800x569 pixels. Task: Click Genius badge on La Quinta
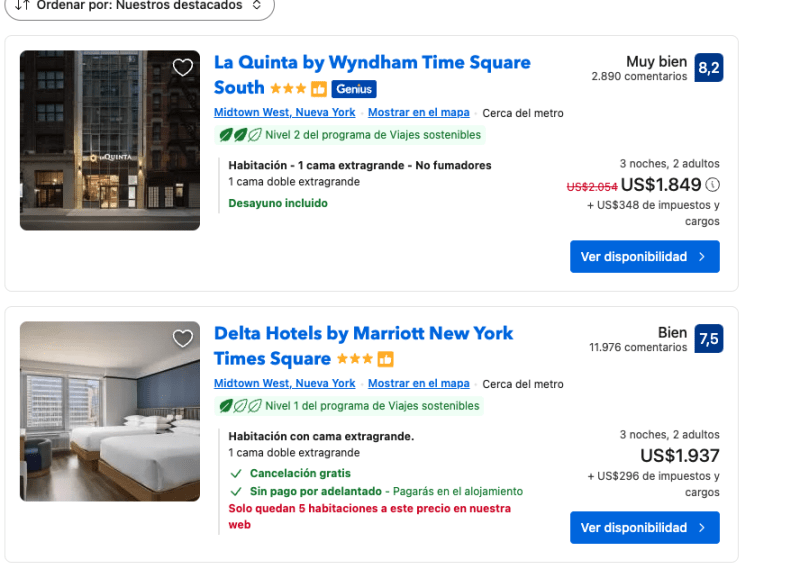[354, 89]
